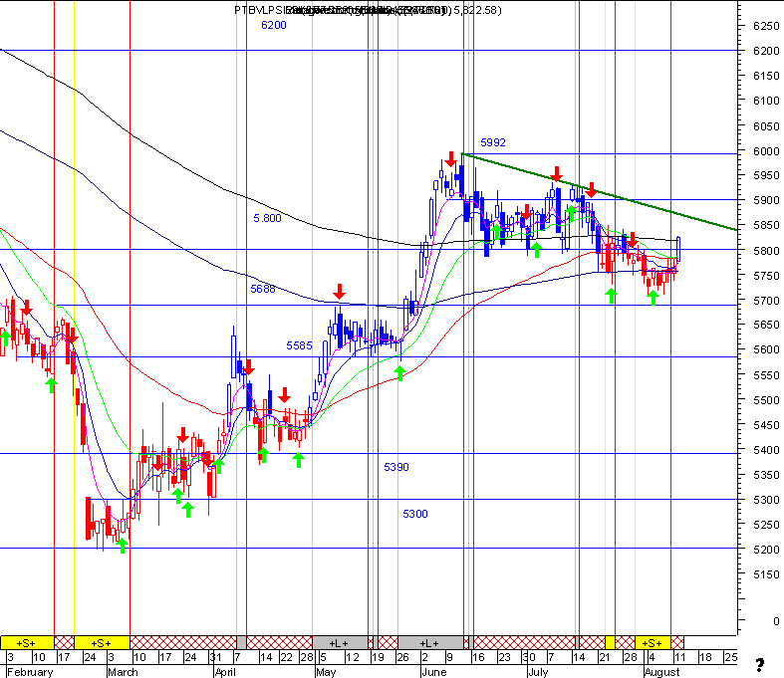Click the 5150 tick on price axis

click(766, 574)
